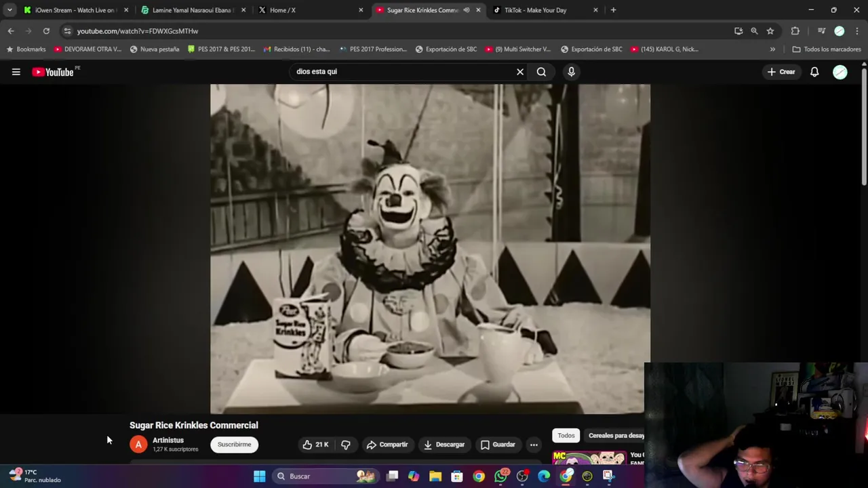Click the clown video player frame
868x488 pixels.
[430, 249]
